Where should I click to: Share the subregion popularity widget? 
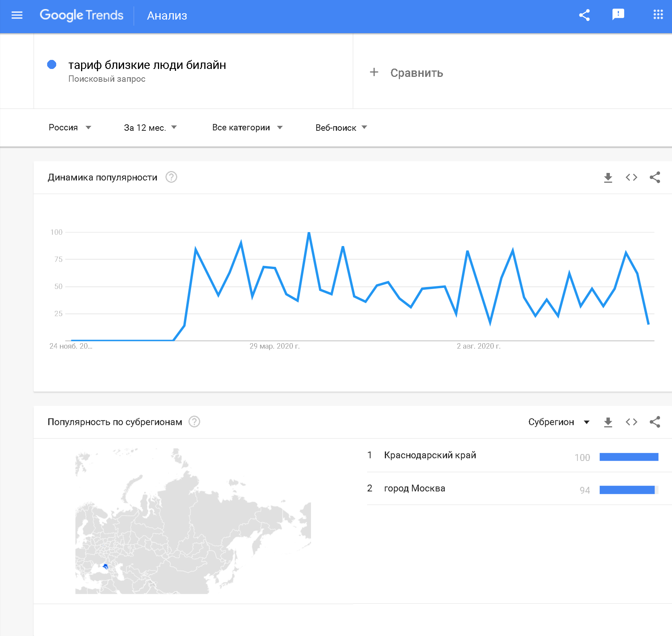tap(655, 422)
